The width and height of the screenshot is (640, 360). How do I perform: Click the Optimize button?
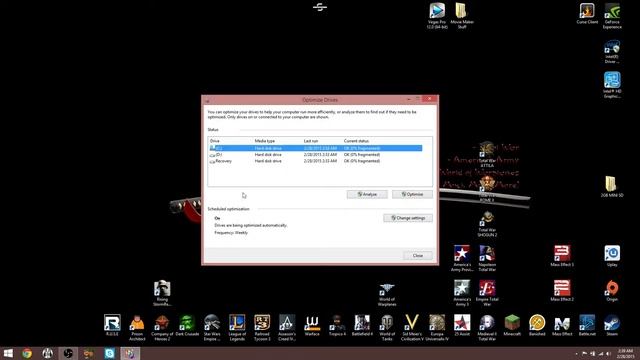[x=412, y=194]
